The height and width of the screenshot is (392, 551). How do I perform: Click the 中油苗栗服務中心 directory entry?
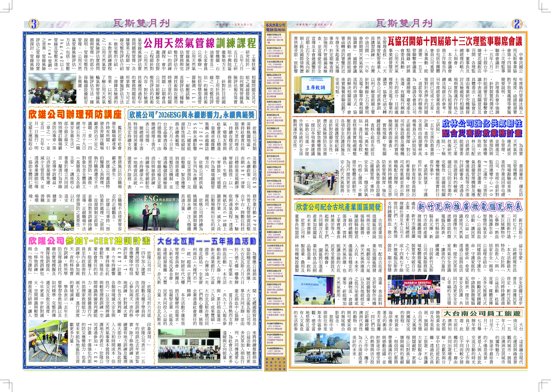[275, 351]
